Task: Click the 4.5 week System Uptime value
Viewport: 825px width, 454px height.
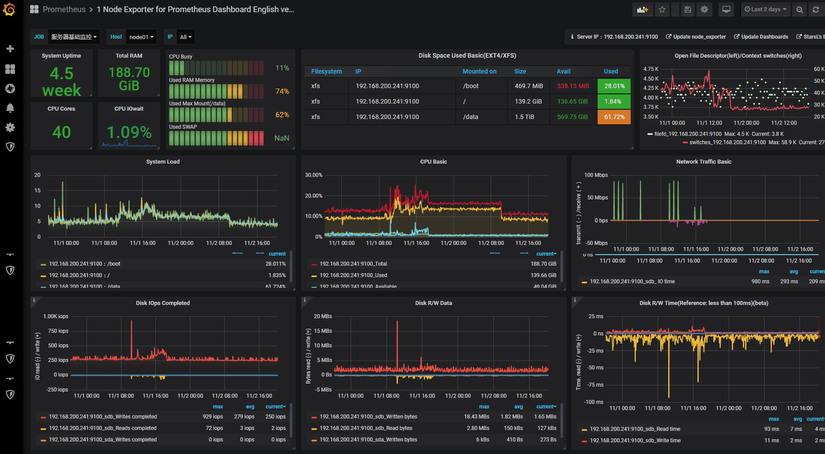Action: pyautogui.click(x=62, y=82)
